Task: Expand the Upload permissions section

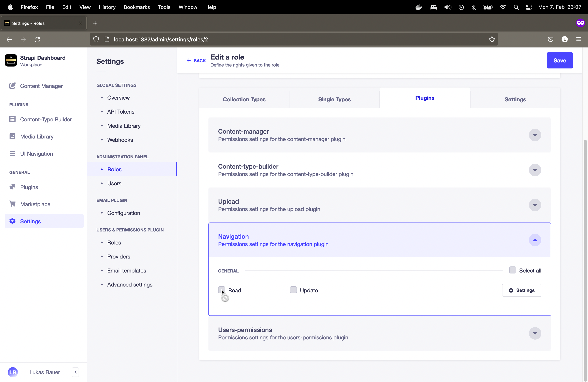Action: (535, 205)
